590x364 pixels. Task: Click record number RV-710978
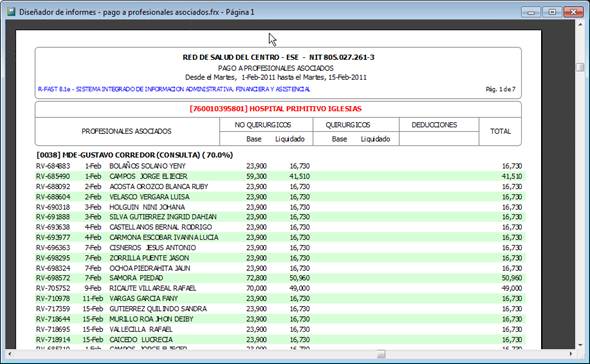point(53,299)
